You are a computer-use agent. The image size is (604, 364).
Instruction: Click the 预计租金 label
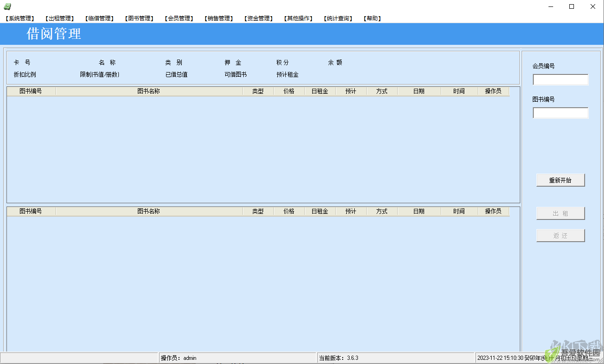coord(288,74)
